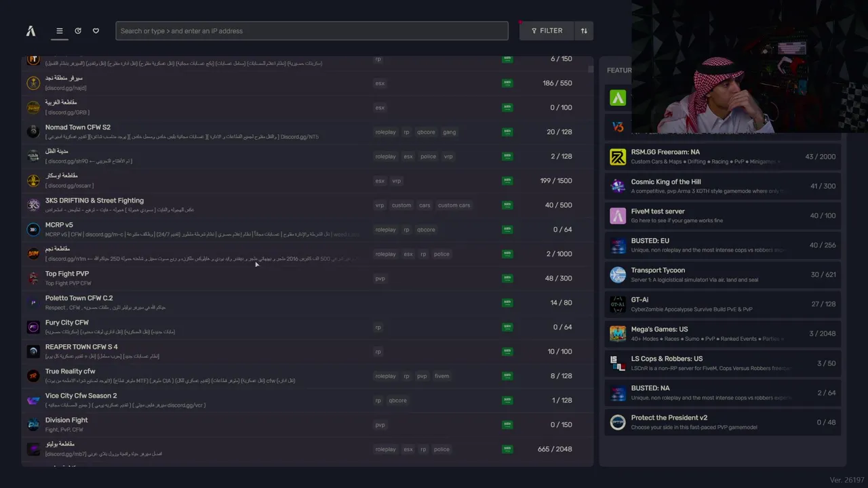Screen dimensions: 868x488
Task: Click the GT-AI server icon
Action: click(x=618, y=304)
